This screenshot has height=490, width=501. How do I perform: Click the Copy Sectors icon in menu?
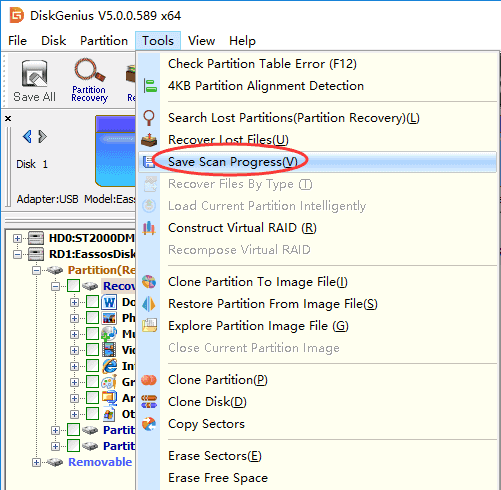pyautogui.click(x=149, y=424)
